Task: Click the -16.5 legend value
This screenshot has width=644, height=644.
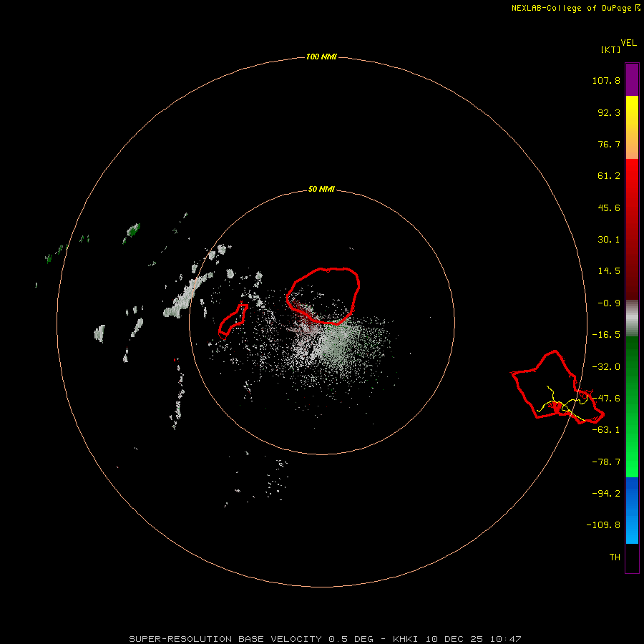Action: (606, 335)
